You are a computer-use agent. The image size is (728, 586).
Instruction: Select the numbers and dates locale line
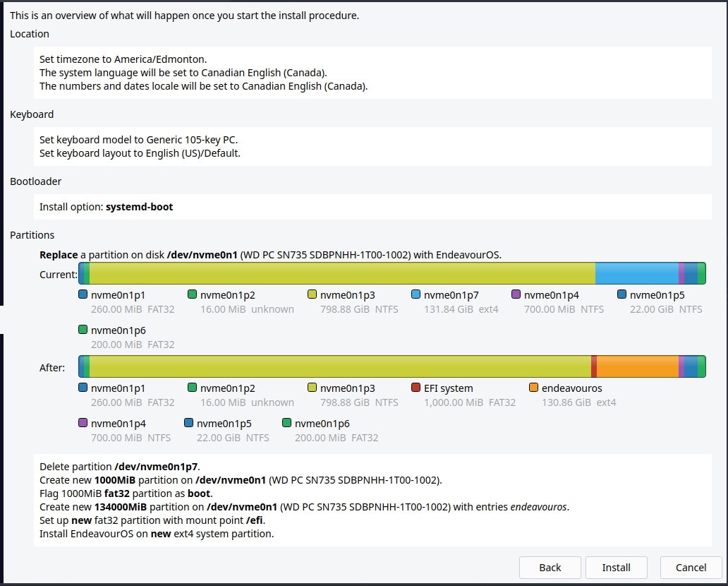point(203,86)
